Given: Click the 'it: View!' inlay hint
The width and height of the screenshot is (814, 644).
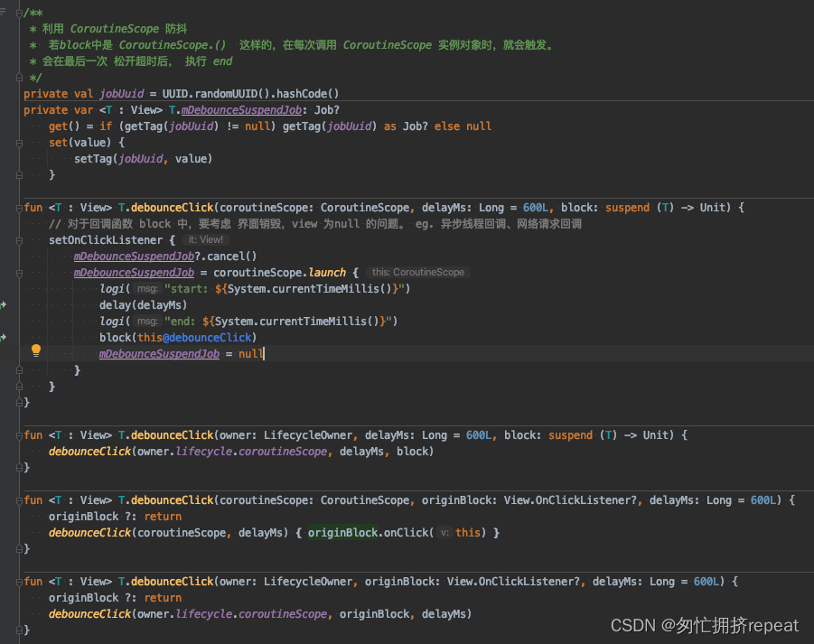Looking at the screenshot, I should coord(206,239).
